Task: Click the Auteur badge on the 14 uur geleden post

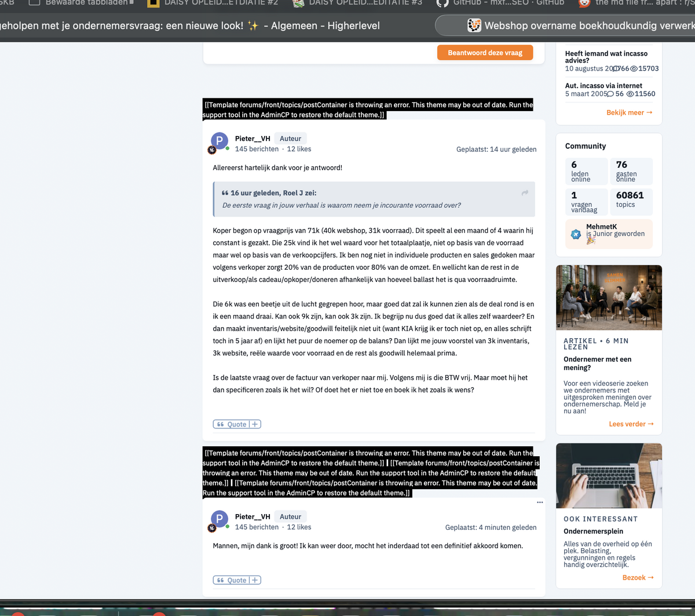Action: (x=290, y=138)
